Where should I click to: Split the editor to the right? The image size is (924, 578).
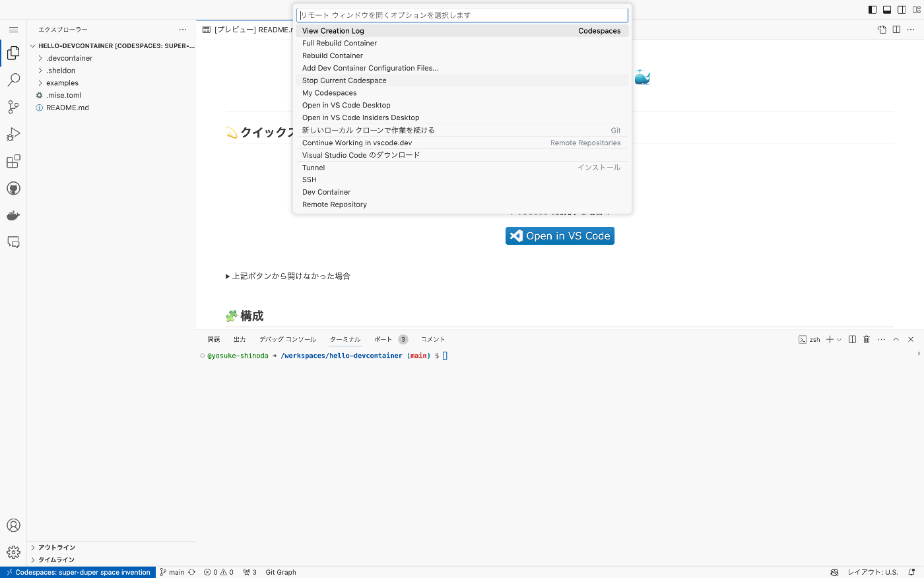point(896,30)
